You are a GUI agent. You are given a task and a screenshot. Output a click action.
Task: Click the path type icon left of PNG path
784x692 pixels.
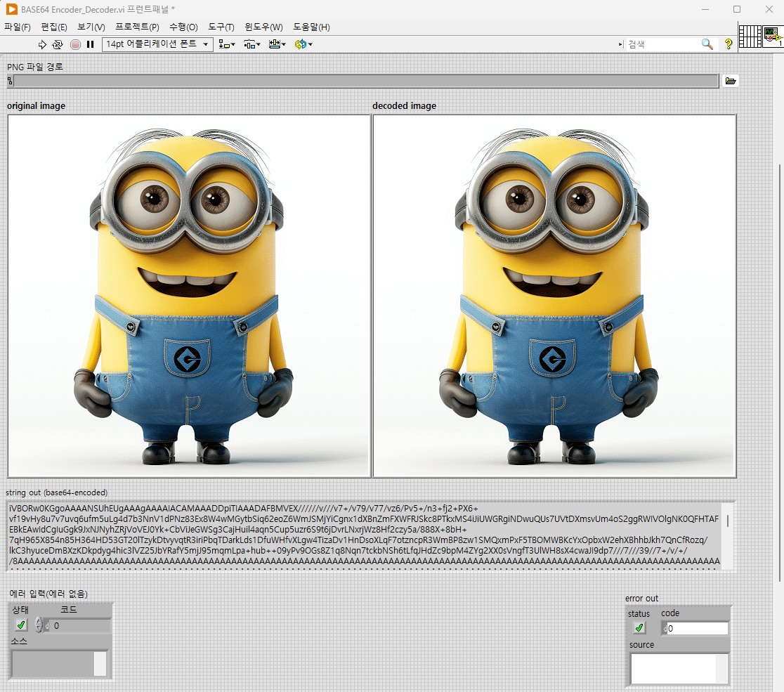(x=10, y=81)
